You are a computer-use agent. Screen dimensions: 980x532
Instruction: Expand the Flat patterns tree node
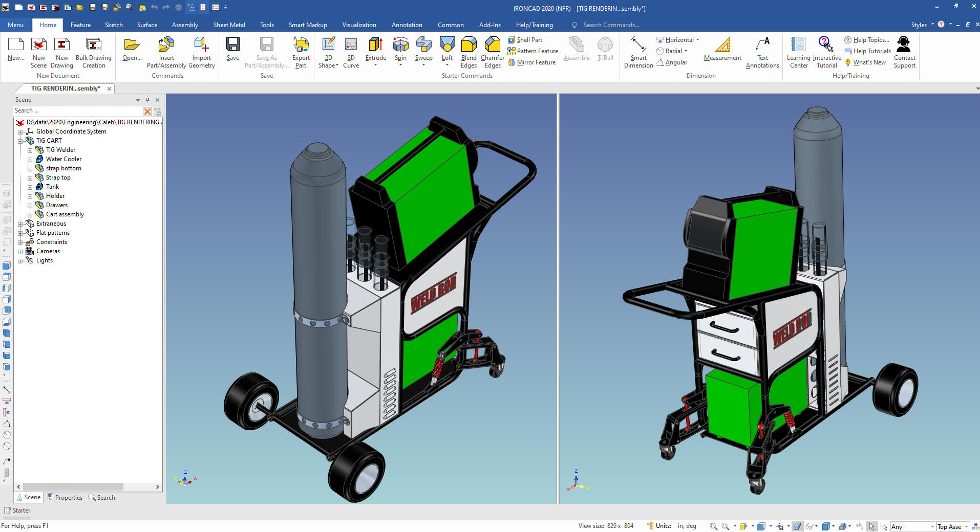pyautogui.click(x=20, y=233)
